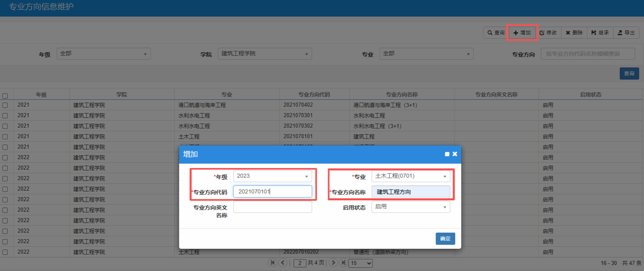
Task: Go to the next page of results
Action: (333, 263)
